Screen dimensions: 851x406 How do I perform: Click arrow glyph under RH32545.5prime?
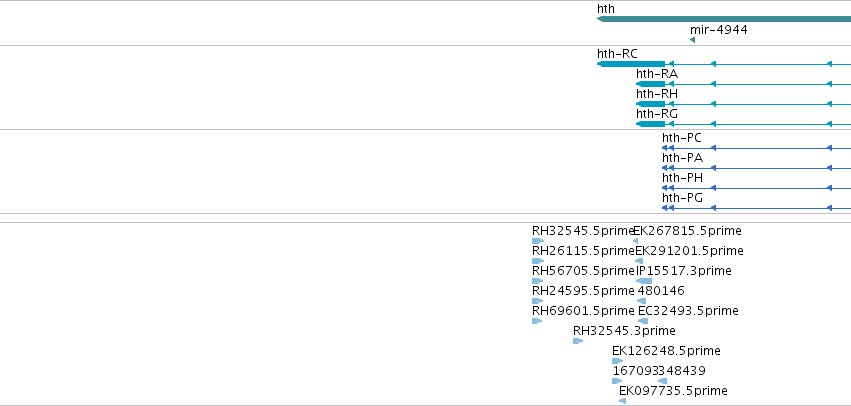pyautogui.click(x=538, y=241)
